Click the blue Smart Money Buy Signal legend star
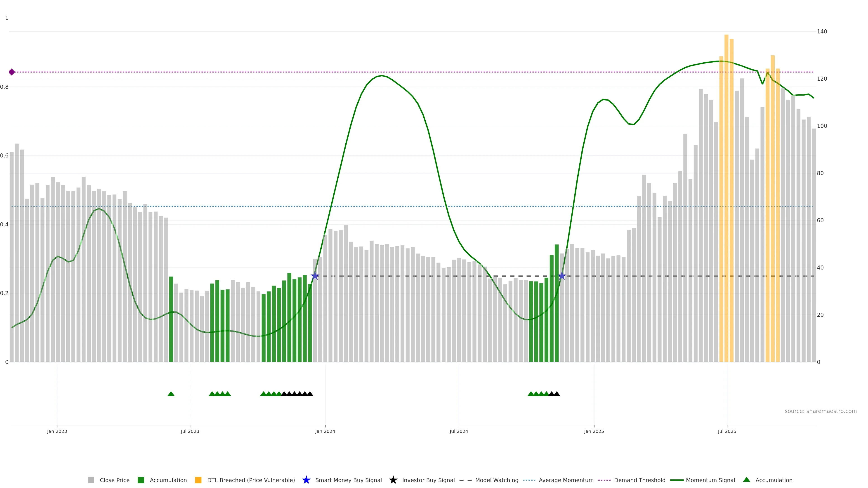This screenshot has height=488, width=868. point(306,480)
